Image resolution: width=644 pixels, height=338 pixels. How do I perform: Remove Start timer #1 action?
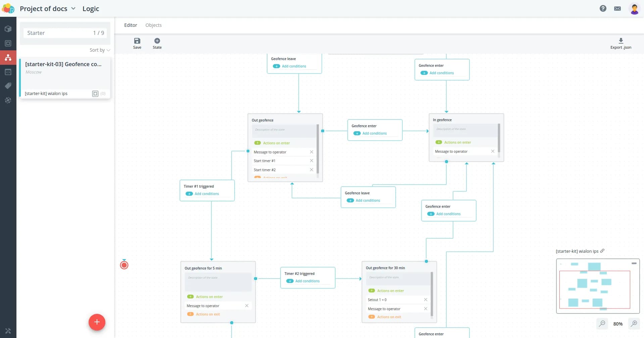tap(311, 161)
